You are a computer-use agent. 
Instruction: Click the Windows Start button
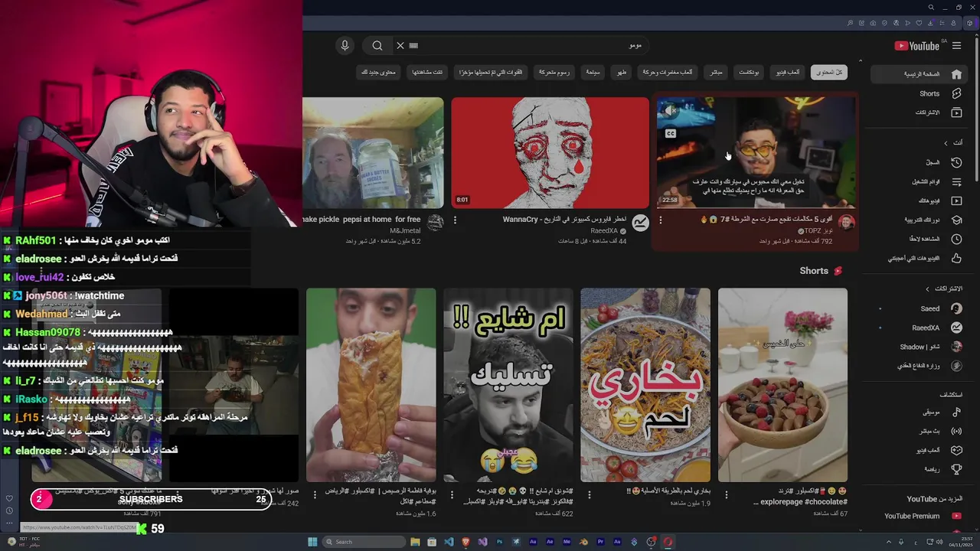pos(312,542)
